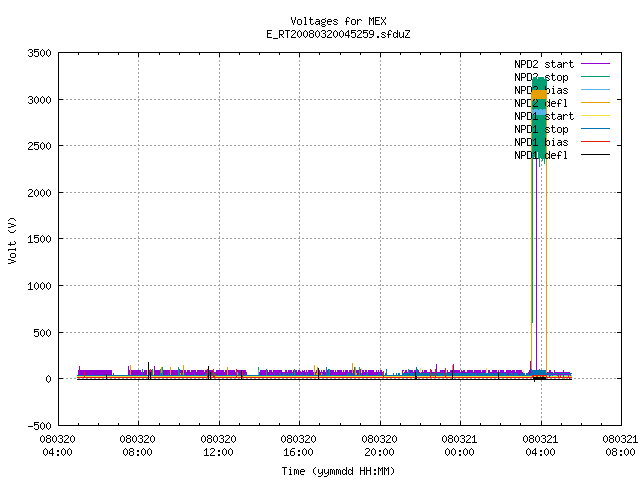Click the y-axis tick value 2000
This screenshot has width=640, height=480.
point(40,193)
